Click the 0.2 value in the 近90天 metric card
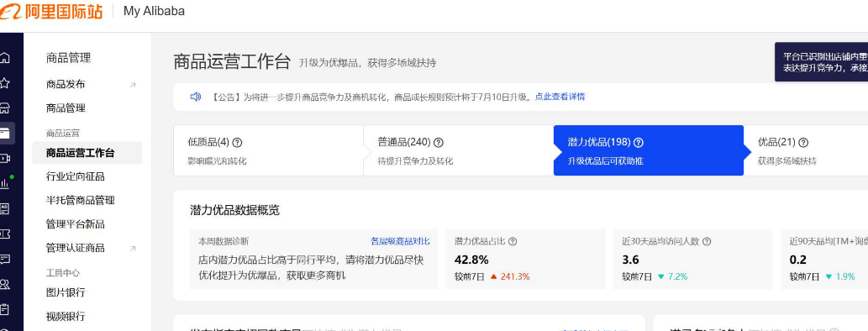Screen dimensions: 868x331 pyautogui.click(x=797, y=260)
